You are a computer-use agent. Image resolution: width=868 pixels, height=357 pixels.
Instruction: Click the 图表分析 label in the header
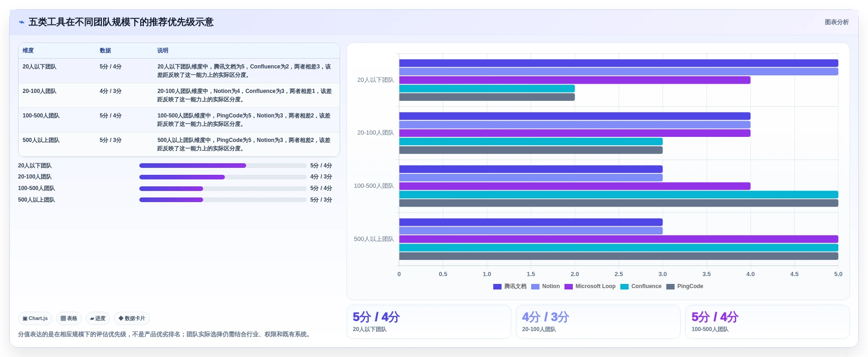point(837,22)
